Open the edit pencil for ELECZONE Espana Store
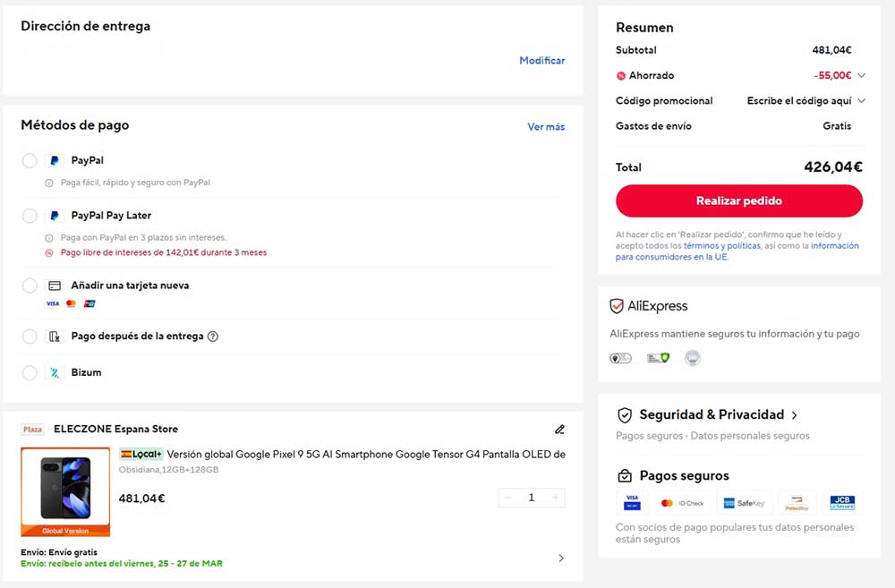 tap(560, 428)
